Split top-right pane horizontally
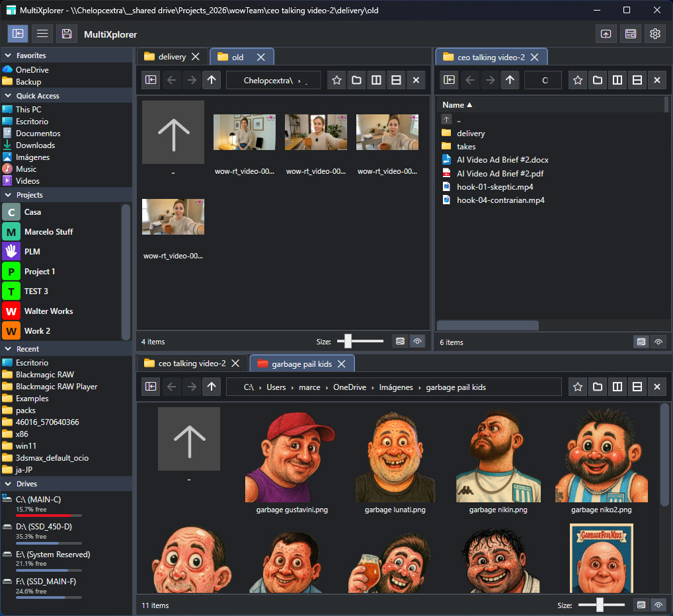Screen dimensions: 673x616 637,80
